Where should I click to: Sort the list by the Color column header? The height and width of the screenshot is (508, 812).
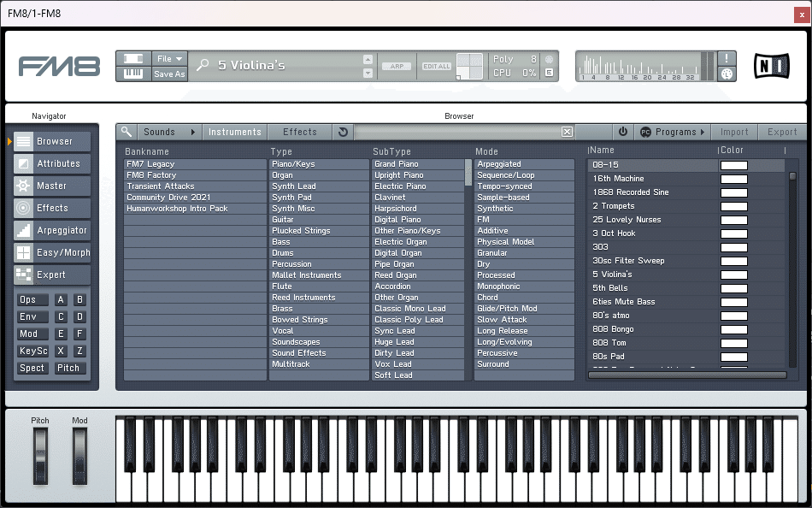pyautogui.click(x=733, y=150)
